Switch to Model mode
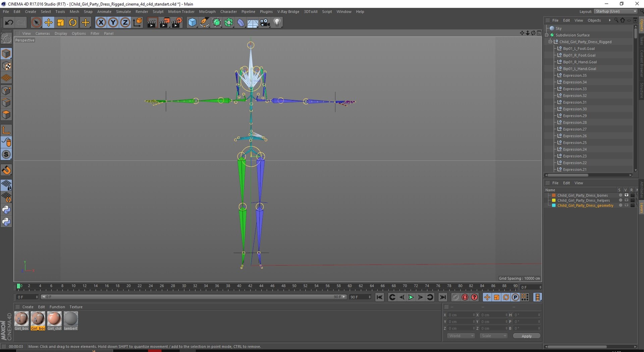This screenshot has width=644, height=352. click(x=6, y=54)
